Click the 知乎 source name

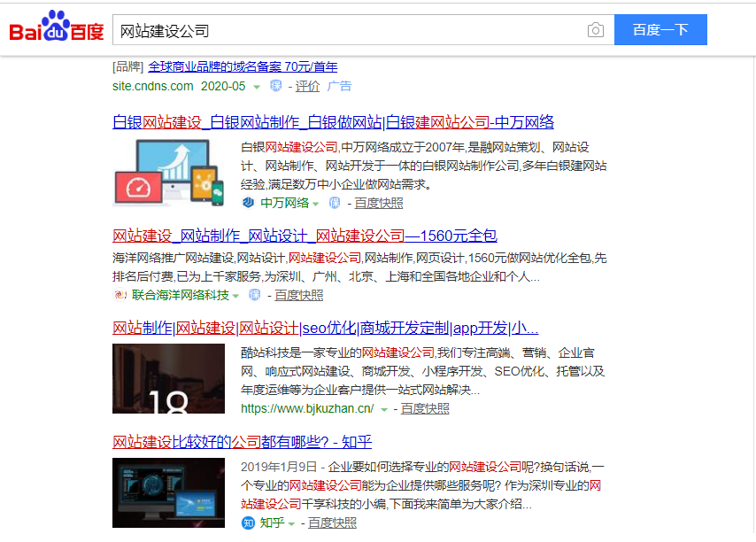(x=272, y=523)
